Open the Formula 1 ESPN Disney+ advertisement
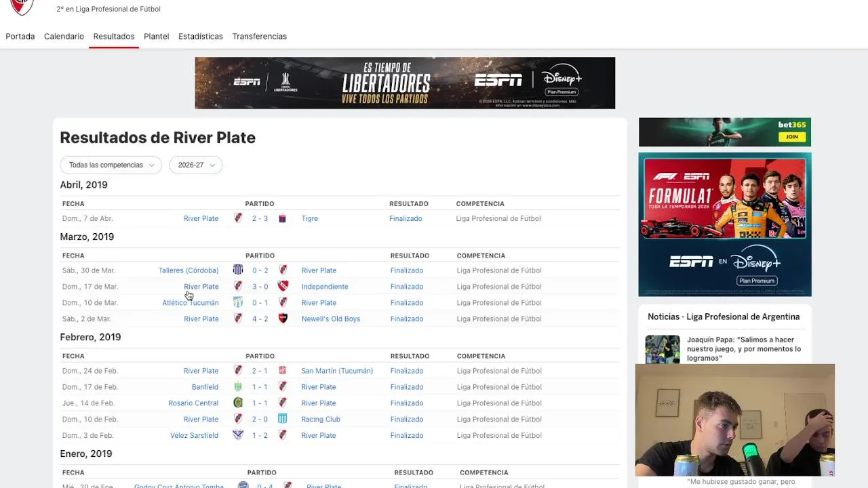Image resolution: width=868 pixels, height=488 pixels. [725, 224]
